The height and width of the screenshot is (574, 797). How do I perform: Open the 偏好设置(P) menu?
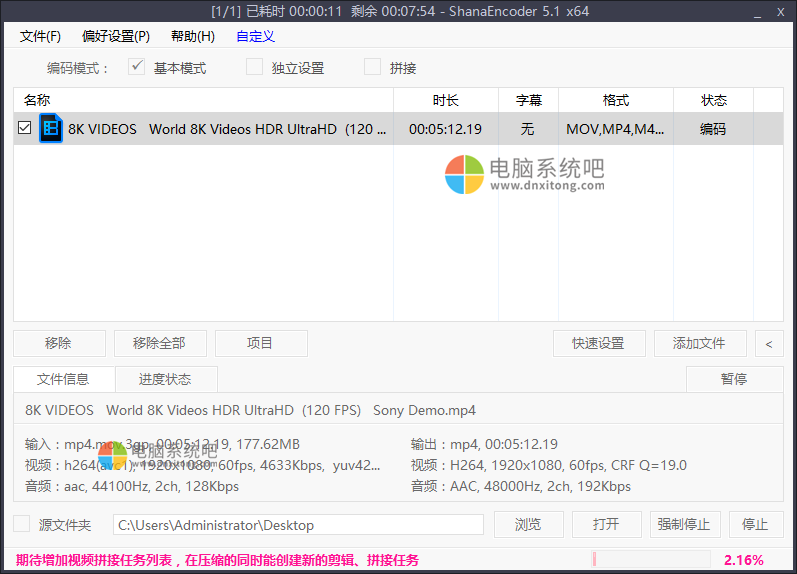(x=116, y=36)
